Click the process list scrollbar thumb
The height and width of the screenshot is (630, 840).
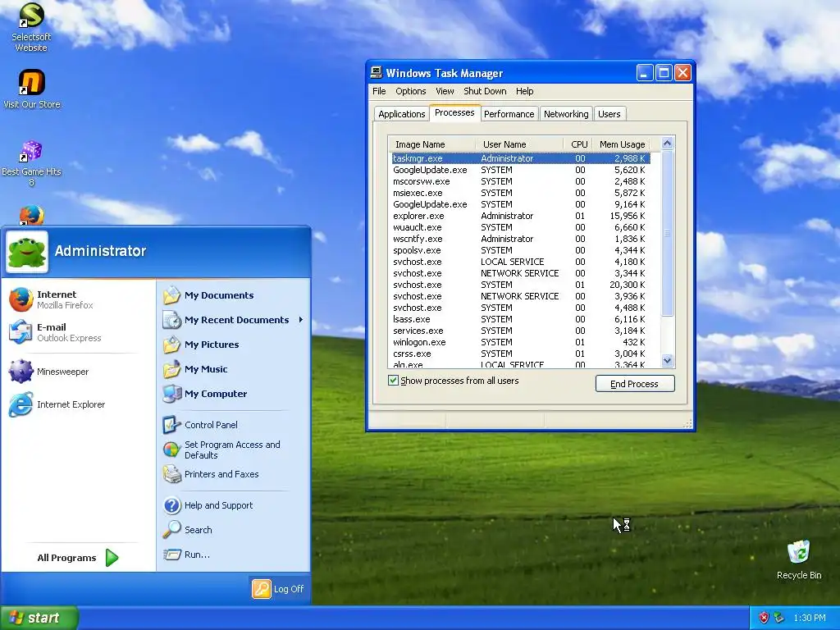(x=667, y=233)
